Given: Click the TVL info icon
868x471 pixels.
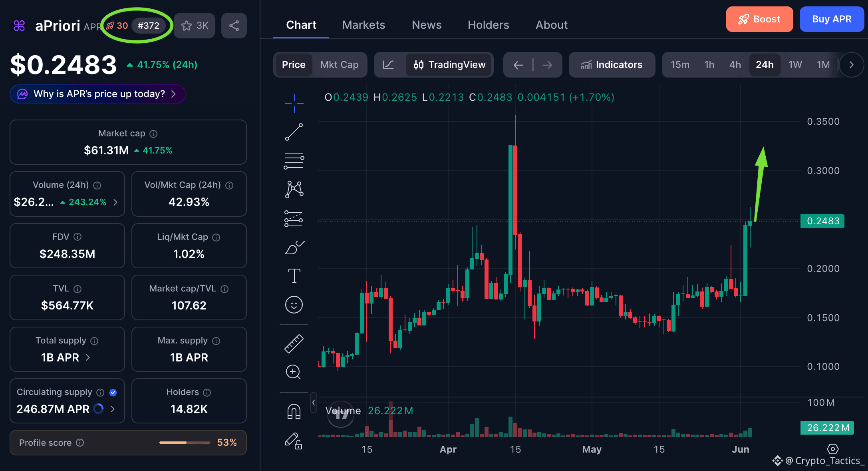Looking at the screenshot, I should [x=78, y=289].
